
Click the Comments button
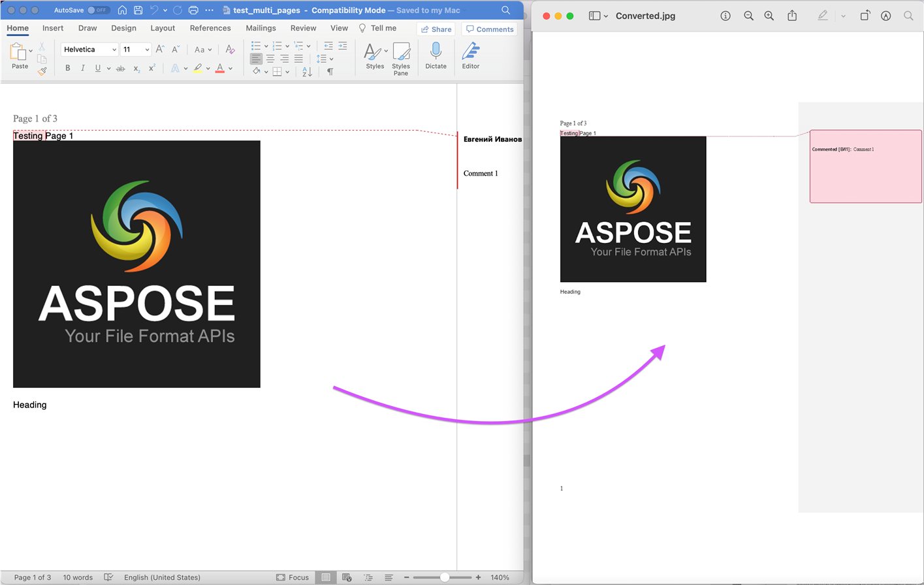(x=490, y=29)
